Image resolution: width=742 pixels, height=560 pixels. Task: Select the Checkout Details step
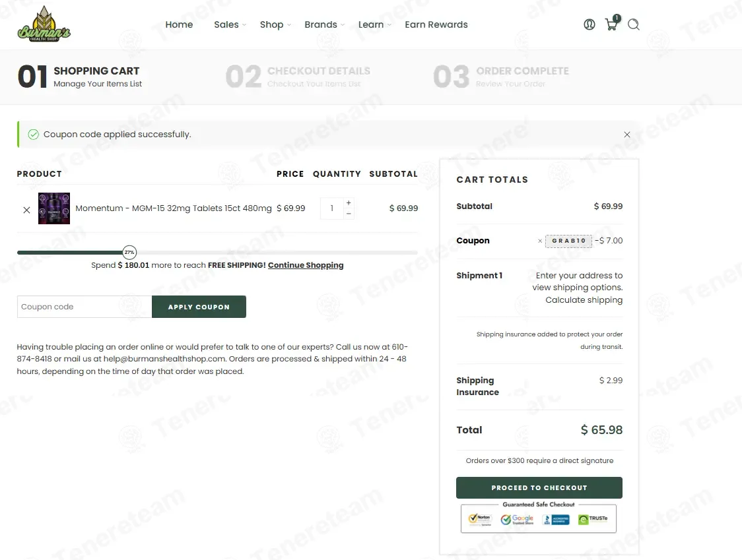coord(298,77)
